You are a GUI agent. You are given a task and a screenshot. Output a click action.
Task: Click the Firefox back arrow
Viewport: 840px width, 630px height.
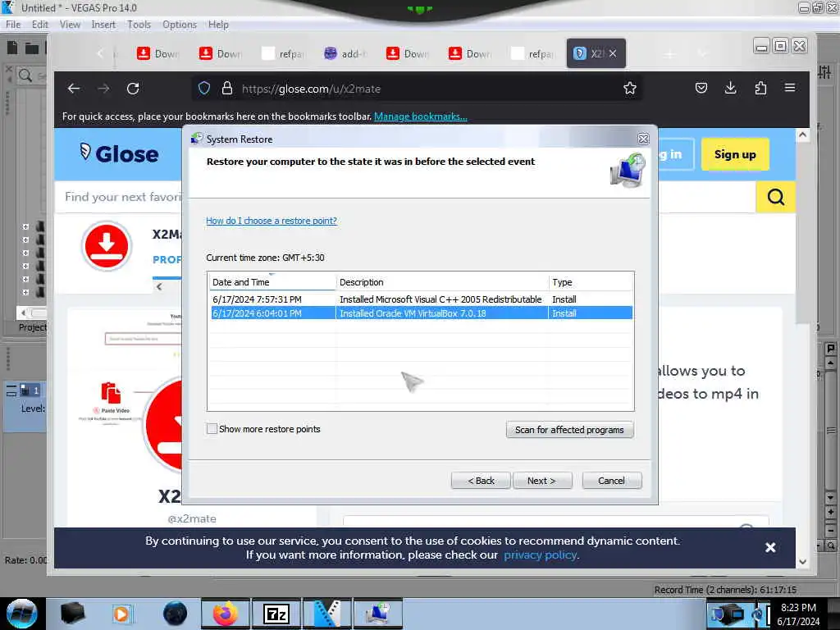click(x=74, y=89)
